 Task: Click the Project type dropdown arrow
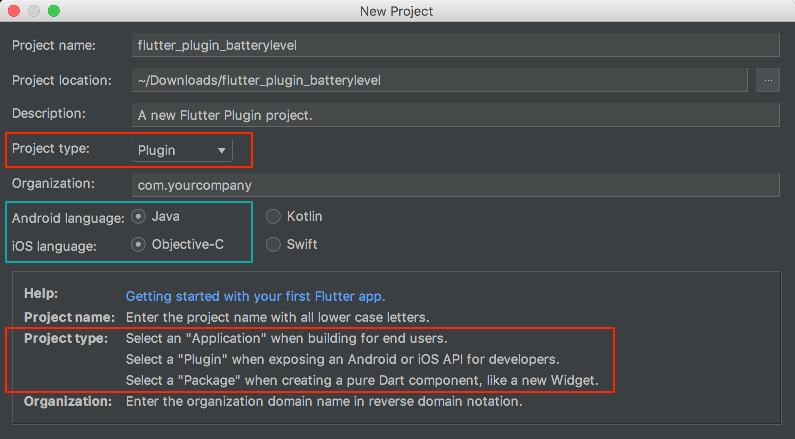click(221, 150)
